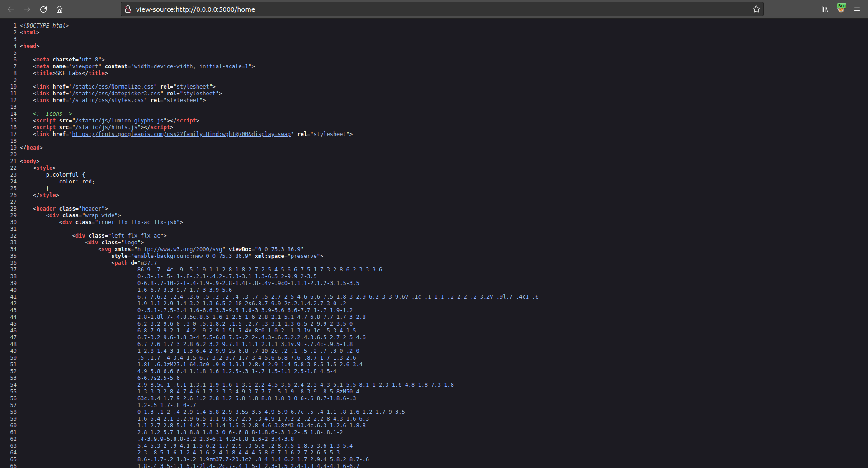Open the hamburger application menu
868x468 pixels.
coord(857,9)
